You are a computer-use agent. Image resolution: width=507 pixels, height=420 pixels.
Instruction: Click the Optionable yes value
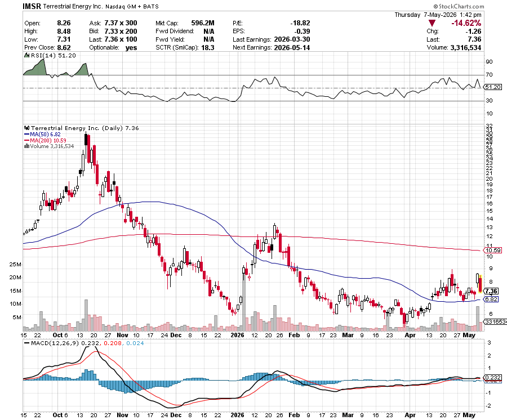tap(131, 47)
